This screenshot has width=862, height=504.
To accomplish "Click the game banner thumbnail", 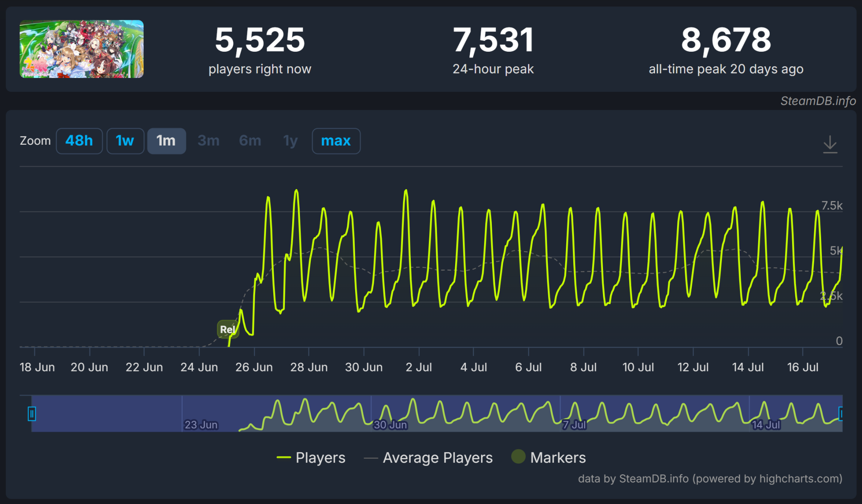I will click(81, 49).
